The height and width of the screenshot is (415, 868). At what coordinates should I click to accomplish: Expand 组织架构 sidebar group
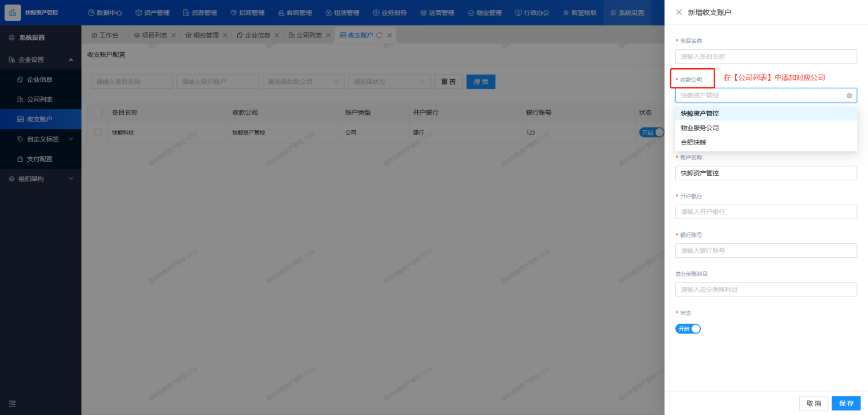click(41, 179)
